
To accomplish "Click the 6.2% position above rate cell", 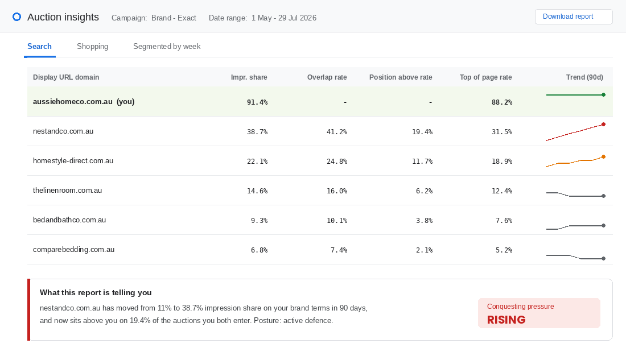I will (x=425, y=191).
